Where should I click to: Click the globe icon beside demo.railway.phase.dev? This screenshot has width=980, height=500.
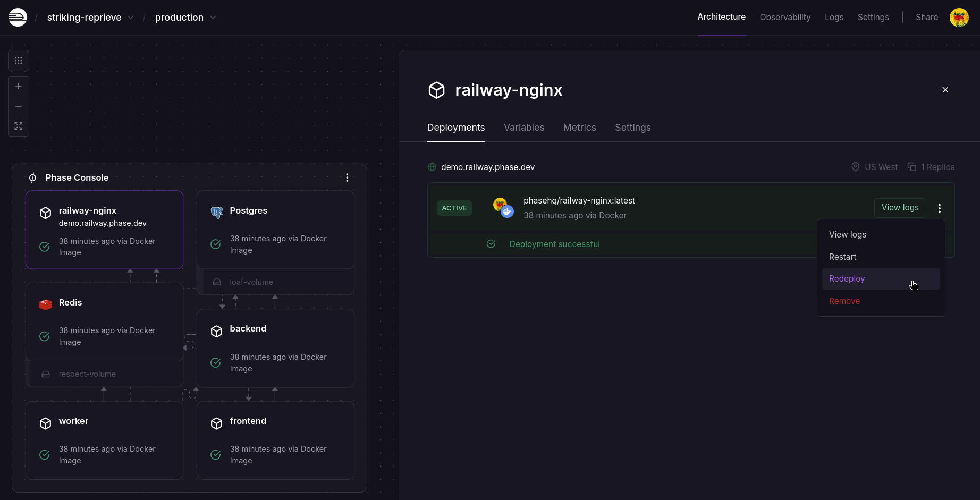(x=432, y=166)
